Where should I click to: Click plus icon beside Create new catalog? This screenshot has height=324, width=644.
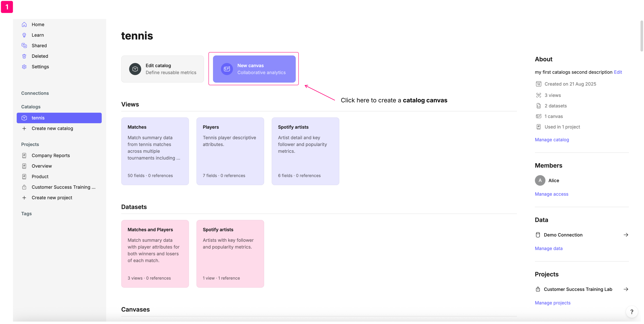tap(24, 128)
